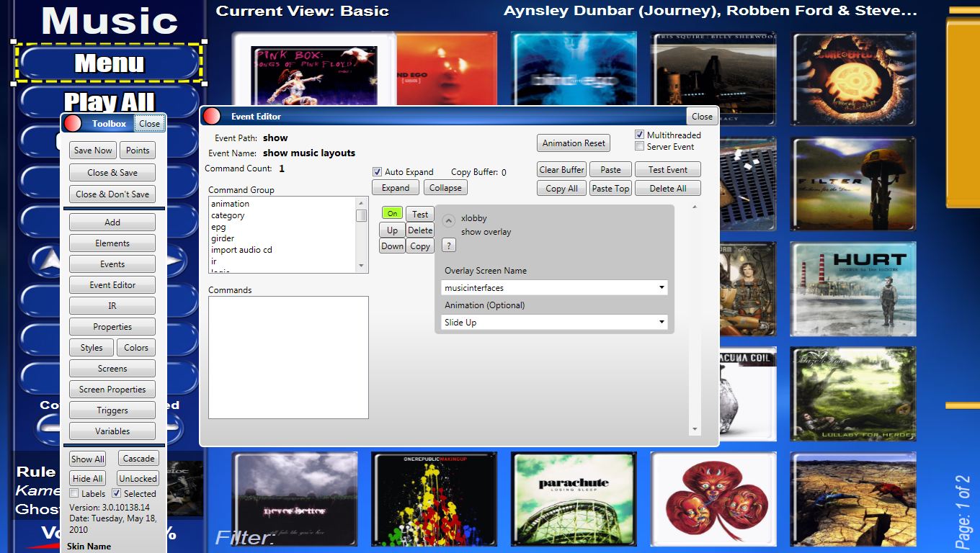Click Close & Don't Save in Toolbox
The height and width of the screenshot is (553, 980).
tap(112, 194)
